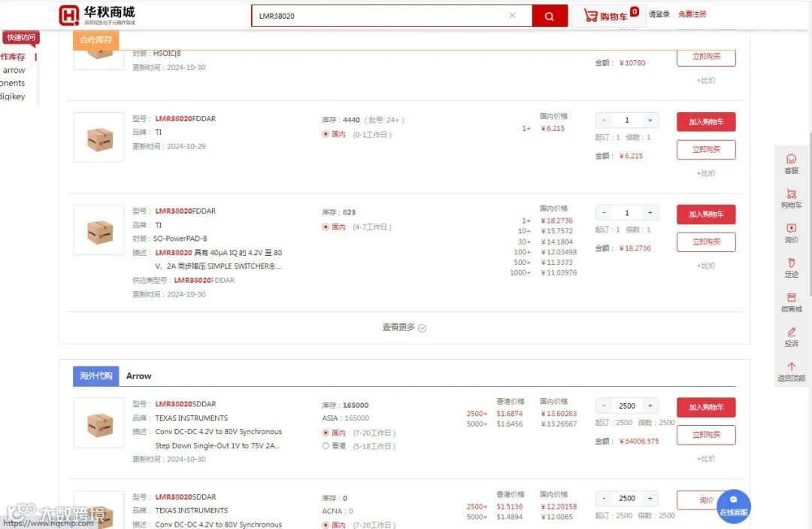Click the login link in header

(659, 14)
